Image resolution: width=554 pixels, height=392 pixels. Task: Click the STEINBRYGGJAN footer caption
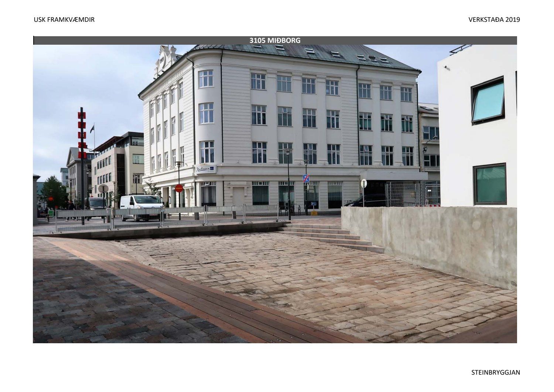[495, 372]
